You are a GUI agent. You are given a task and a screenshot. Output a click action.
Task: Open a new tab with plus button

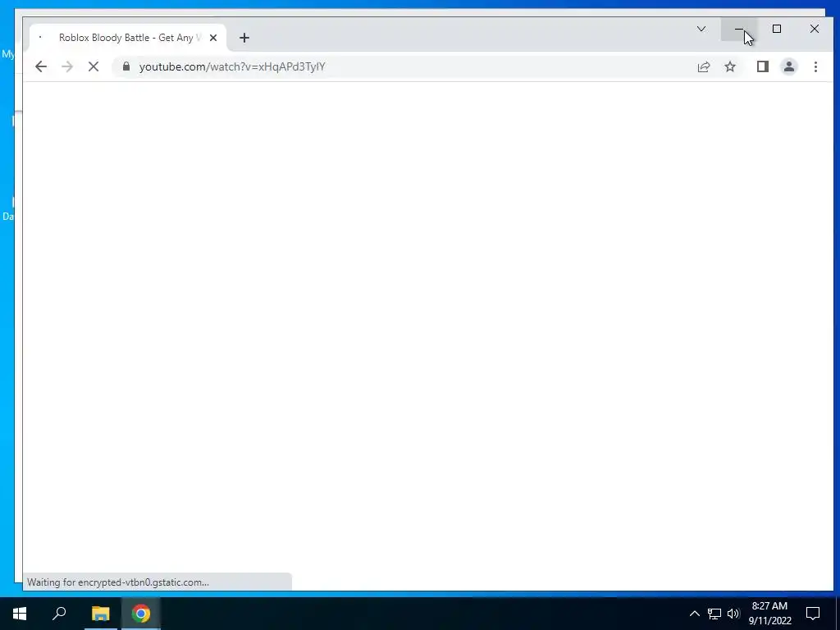244,38
